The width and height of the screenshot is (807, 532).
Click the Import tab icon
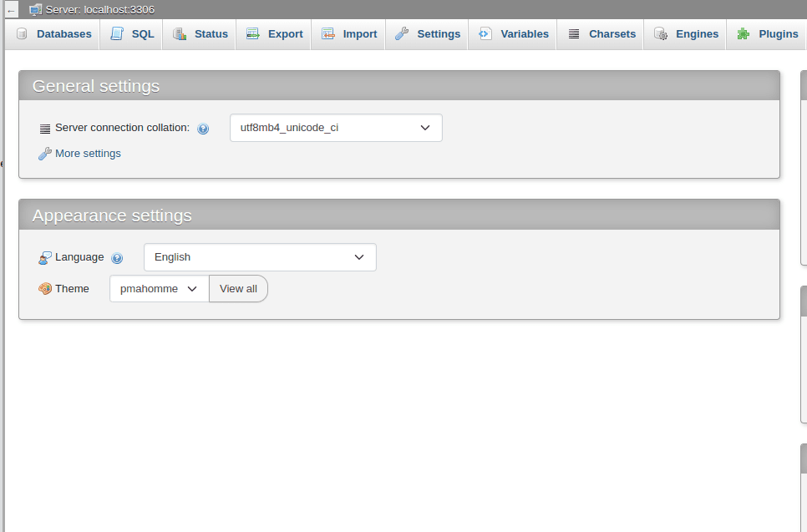pos(327,34)
